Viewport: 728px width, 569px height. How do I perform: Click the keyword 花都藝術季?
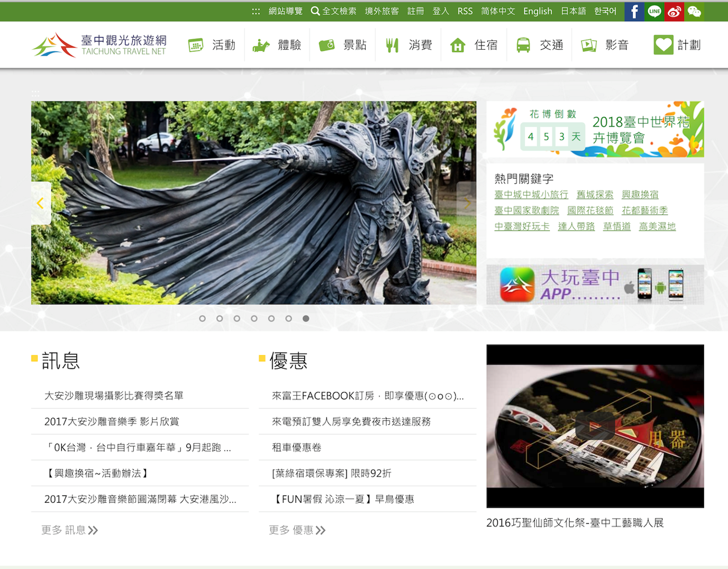tap(645, 210)
